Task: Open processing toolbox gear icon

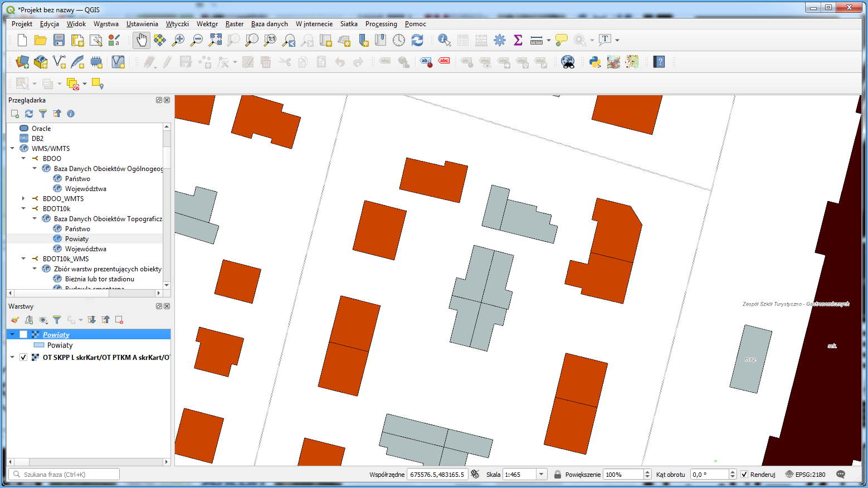Action: tap(500, 40)
